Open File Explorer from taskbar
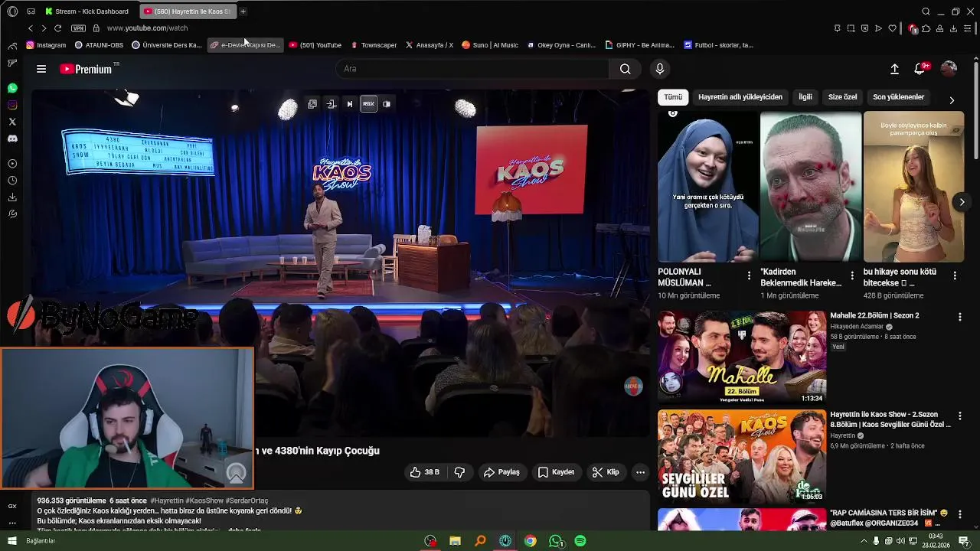The image size is (980, 551). pos(456,541)
